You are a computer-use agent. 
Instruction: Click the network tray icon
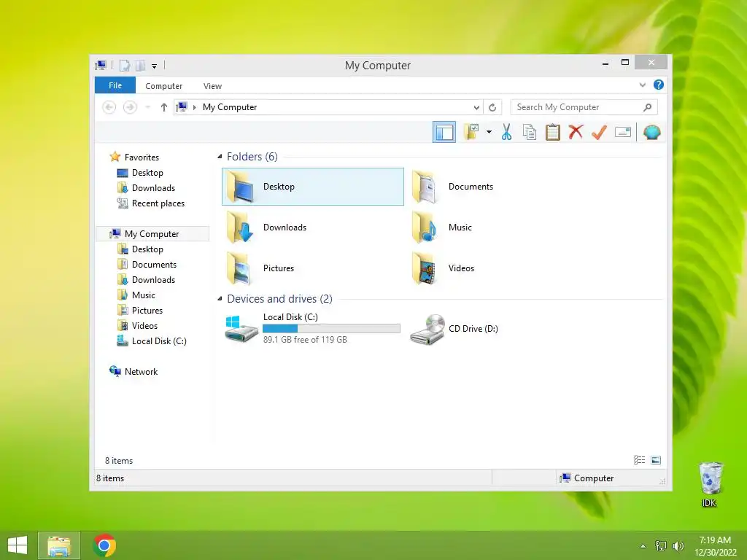pyautogui.click(x=661, y=546)
